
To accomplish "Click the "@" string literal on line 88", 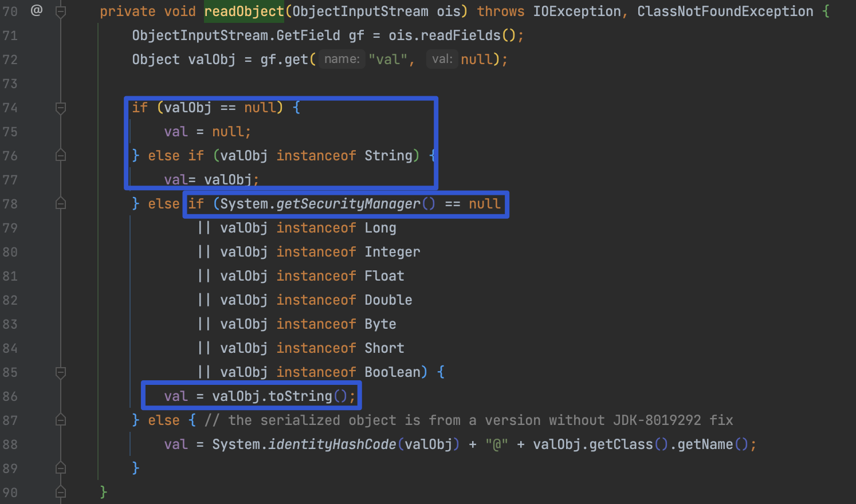I will tap(497, 444).
